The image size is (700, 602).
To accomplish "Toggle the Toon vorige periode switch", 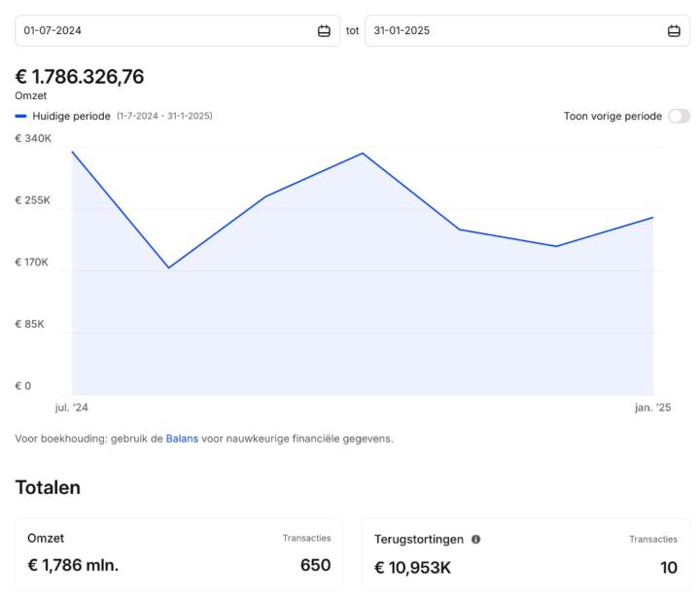I will [x=679, y=116].
